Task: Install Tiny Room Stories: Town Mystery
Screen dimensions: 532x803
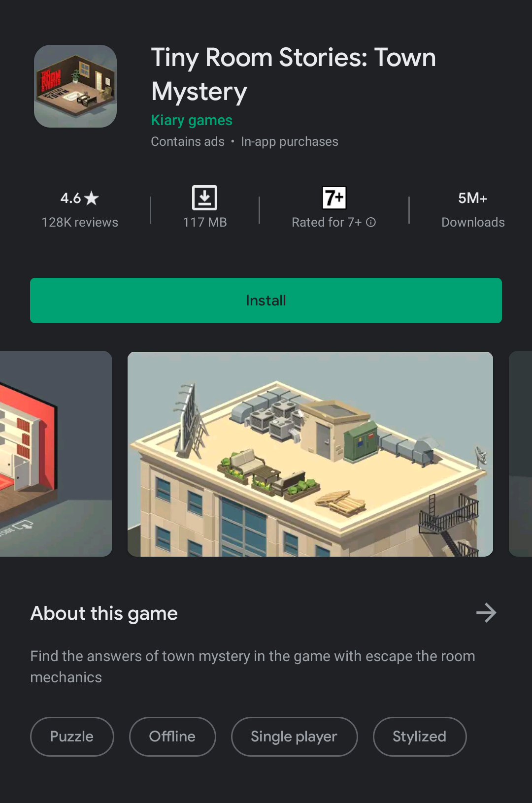Action: [266, 301]
